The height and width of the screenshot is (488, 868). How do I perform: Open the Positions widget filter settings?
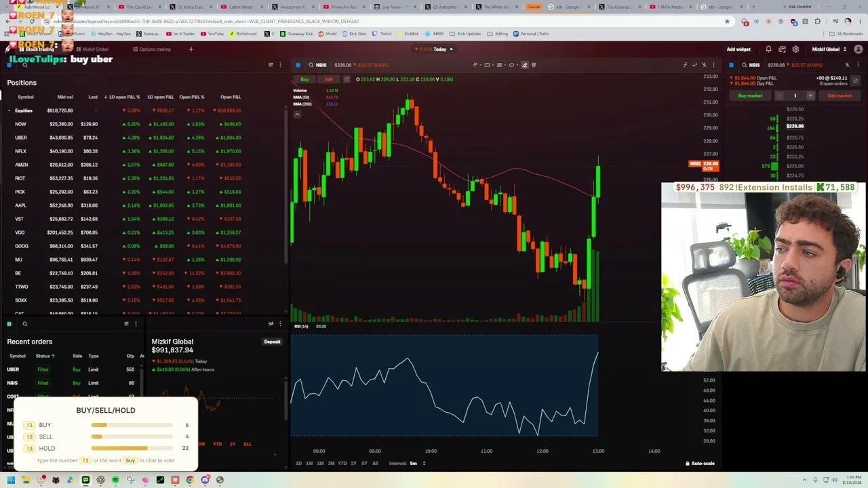click(271, 65)
